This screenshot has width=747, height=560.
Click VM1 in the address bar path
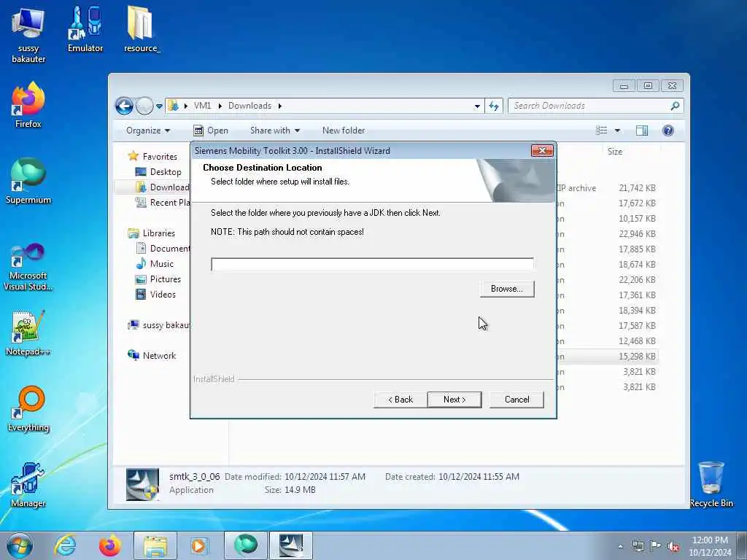point(202,106)
